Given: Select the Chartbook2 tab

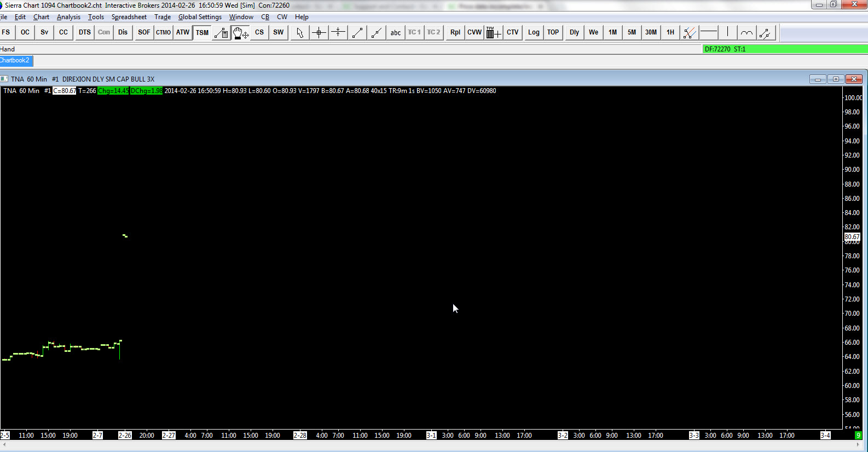Looking at the screenshot, I should click(16, 60).
